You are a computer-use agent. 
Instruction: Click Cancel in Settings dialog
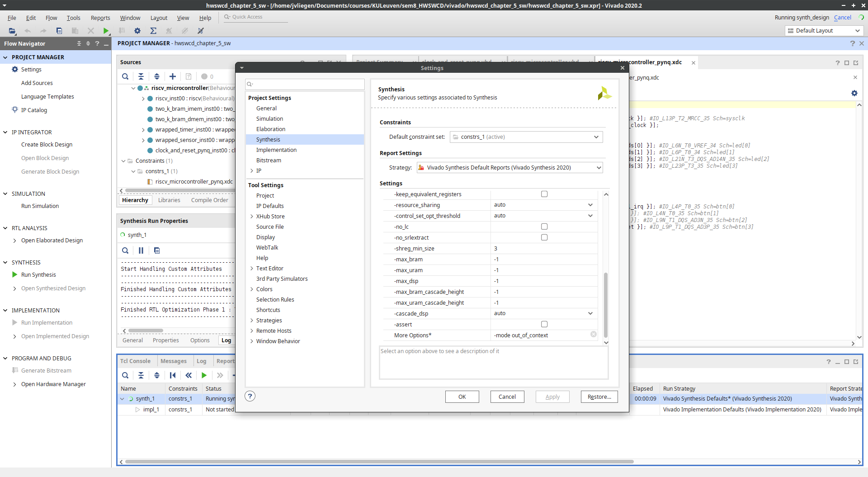507,397
